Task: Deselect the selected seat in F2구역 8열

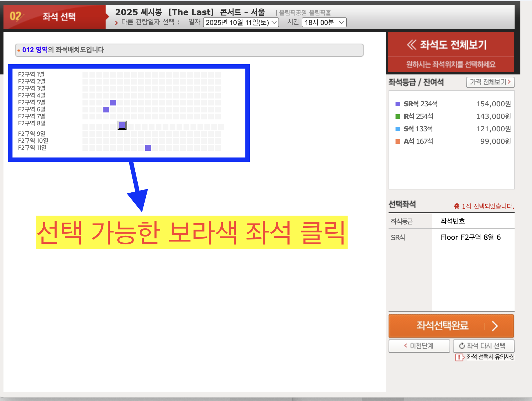Action: [122, 125]
